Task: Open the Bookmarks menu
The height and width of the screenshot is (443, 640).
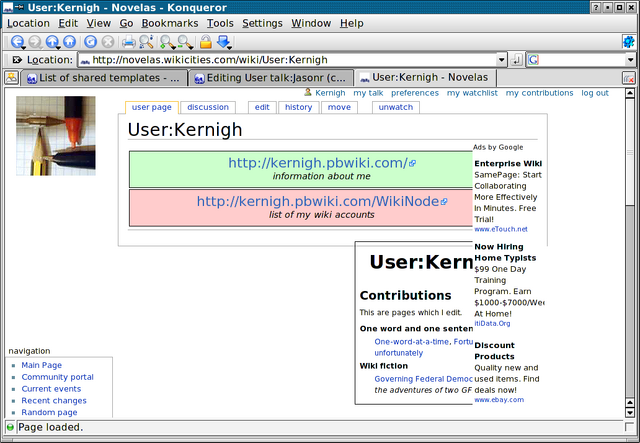Action: coord(170,23)
